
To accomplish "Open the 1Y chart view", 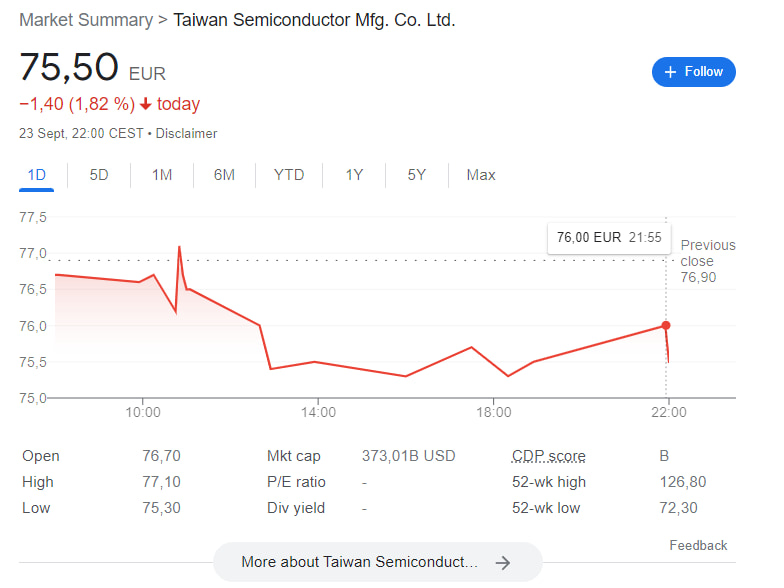I will tap(354, 175).
